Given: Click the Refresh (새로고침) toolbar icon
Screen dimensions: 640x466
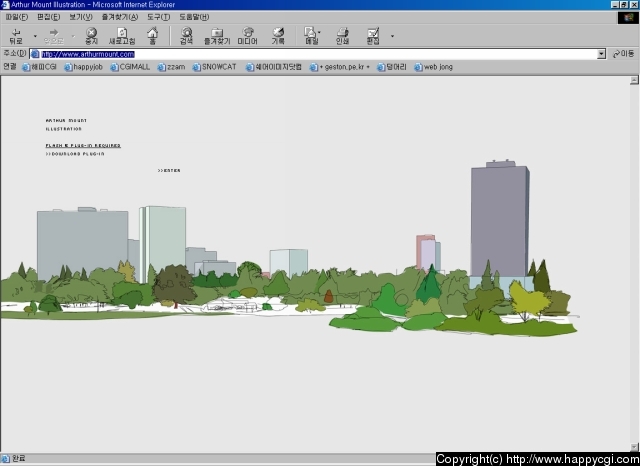Looking at the screenshot, I should click(122, 36).
